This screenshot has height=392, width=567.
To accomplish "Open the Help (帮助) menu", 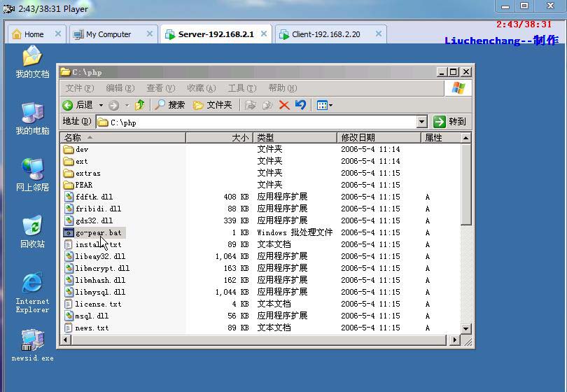I will click(x=282, y=88).
